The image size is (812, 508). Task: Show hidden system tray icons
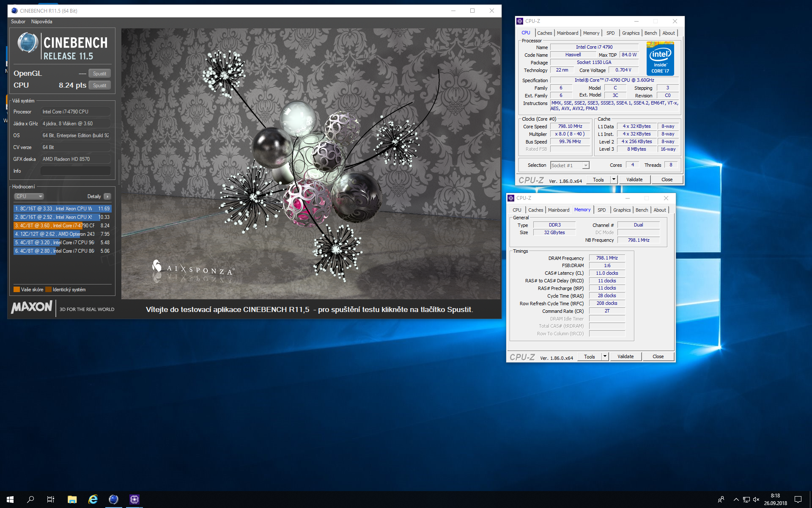click(x=736, y=500)
